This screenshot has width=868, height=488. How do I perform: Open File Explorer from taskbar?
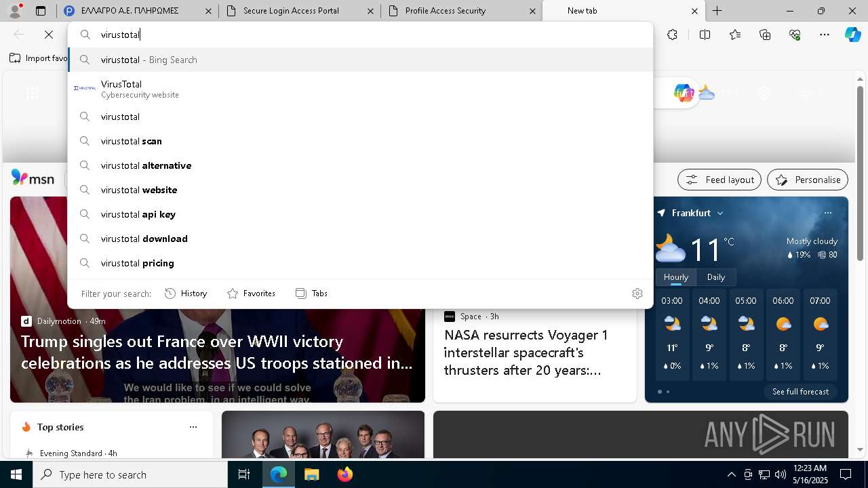click(311, 474)
